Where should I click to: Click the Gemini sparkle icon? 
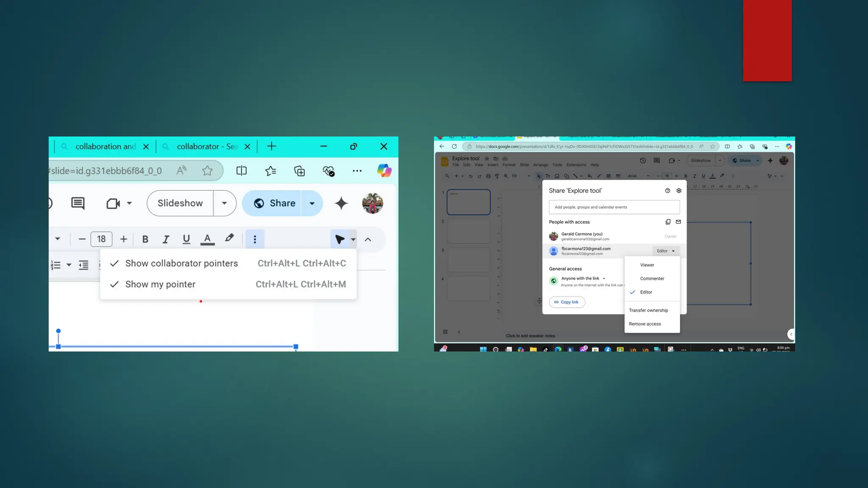341,203
